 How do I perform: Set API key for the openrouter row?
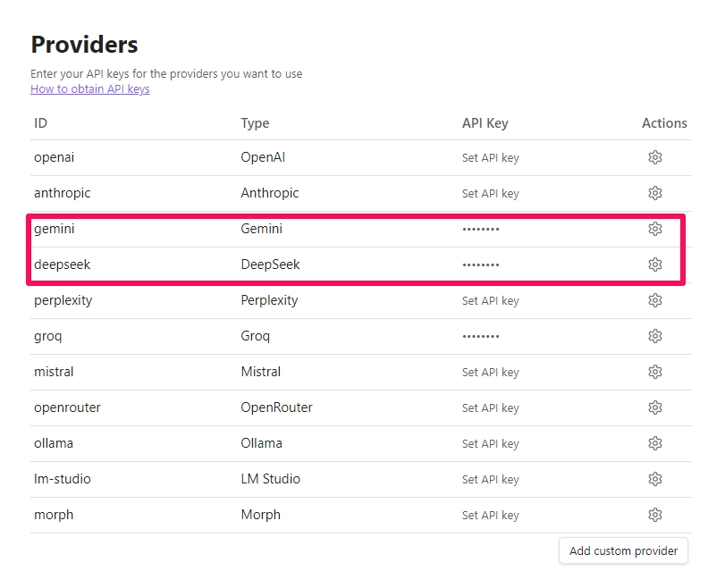coord(491,408)
